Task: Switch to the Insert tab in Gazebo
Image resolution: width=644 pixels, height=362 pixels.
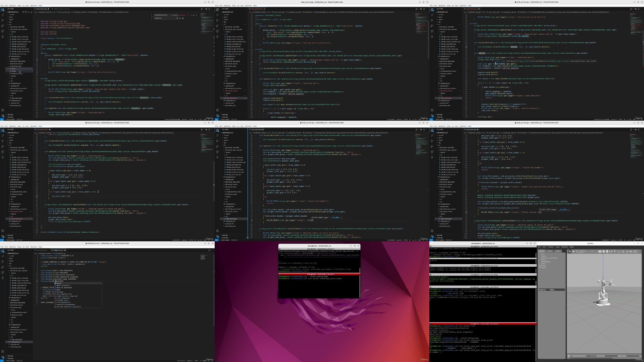Action: [550, 251]
